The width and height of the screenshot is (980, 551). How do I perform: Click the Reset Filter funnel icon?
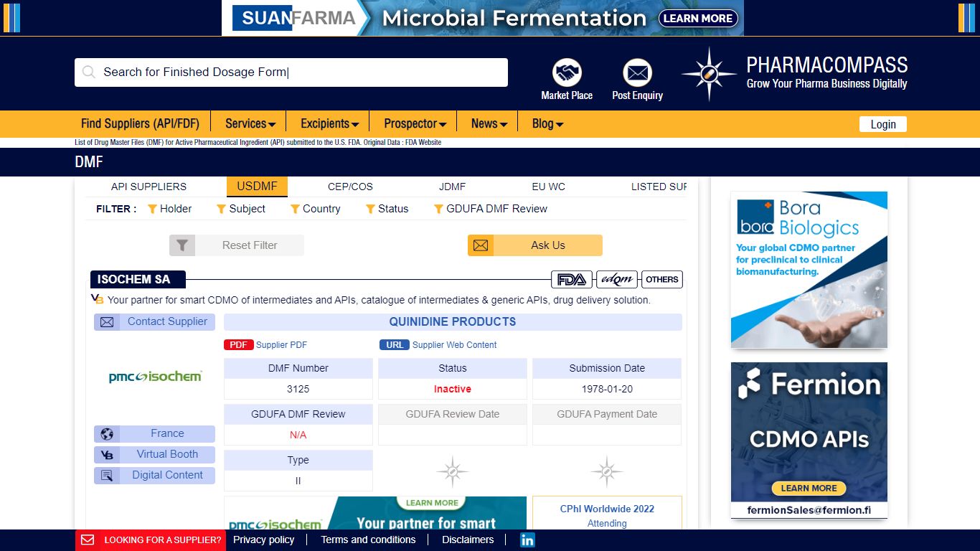(x=182, y=245)
